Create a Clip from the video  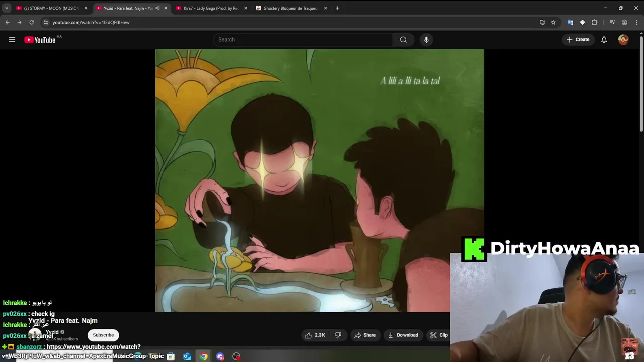coord(439,335)
